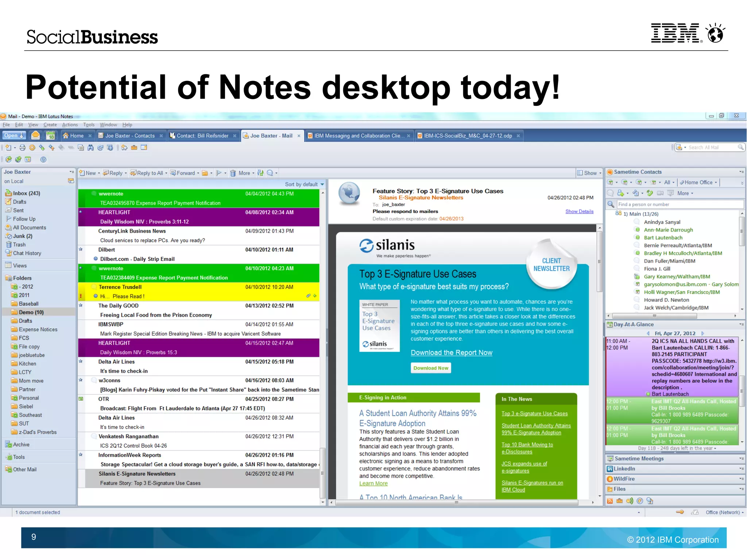Open the All contacts filter dropdown
This screenshot has height=560, width=747.
(669, 182)
